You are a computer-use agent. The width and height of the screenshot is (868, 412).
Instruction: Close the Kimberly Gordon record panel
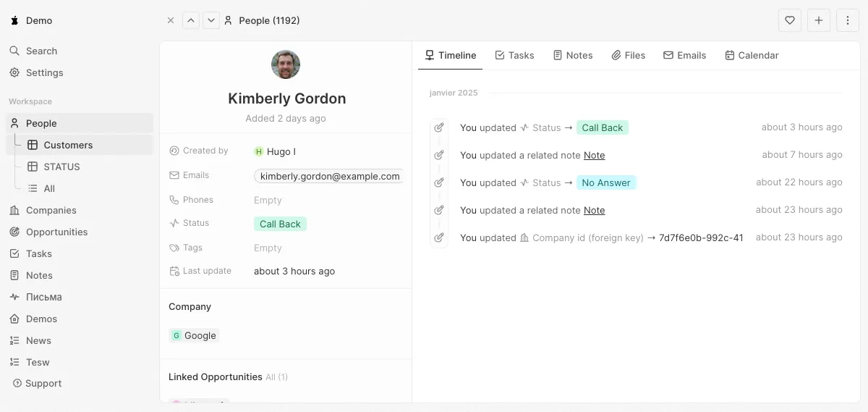tap(171, 20)
